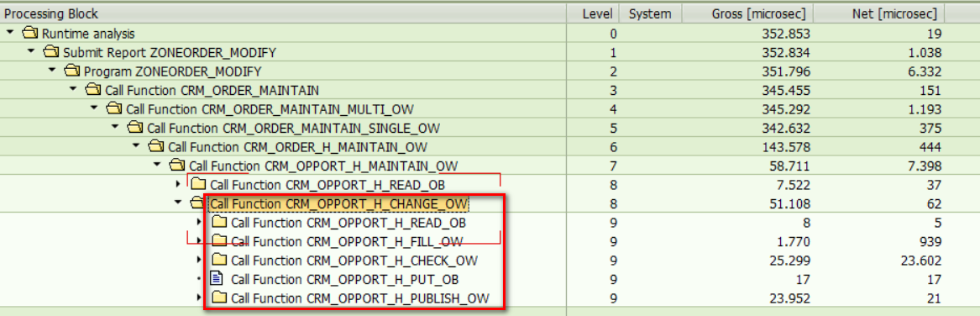Click folder icon of level 9 CRM_OPPORT_H_READ_OB
The image size is (980, 316).
pos(218,222)
